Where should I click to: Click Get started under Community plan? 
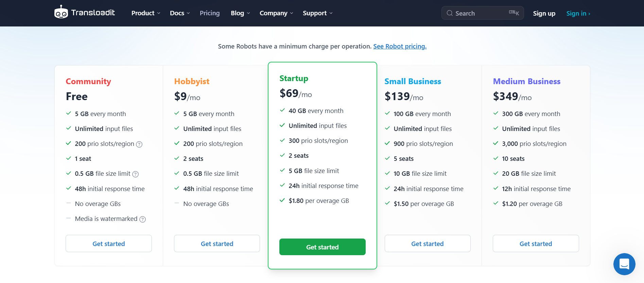pyautogui.click(x=109, y=244)
